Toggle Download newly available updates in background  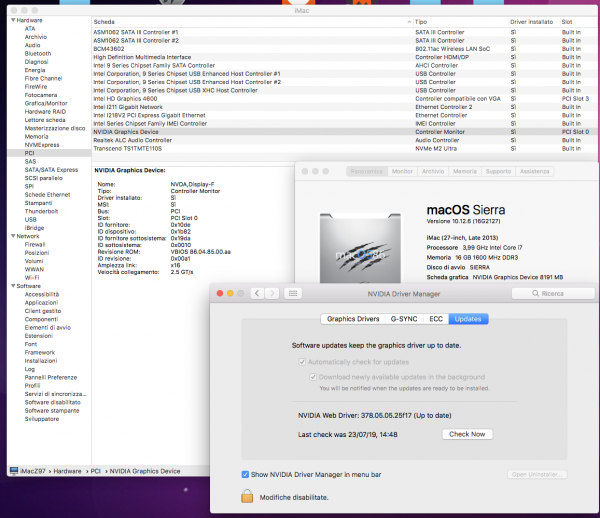pyautogui.click(x=313, y=377)
